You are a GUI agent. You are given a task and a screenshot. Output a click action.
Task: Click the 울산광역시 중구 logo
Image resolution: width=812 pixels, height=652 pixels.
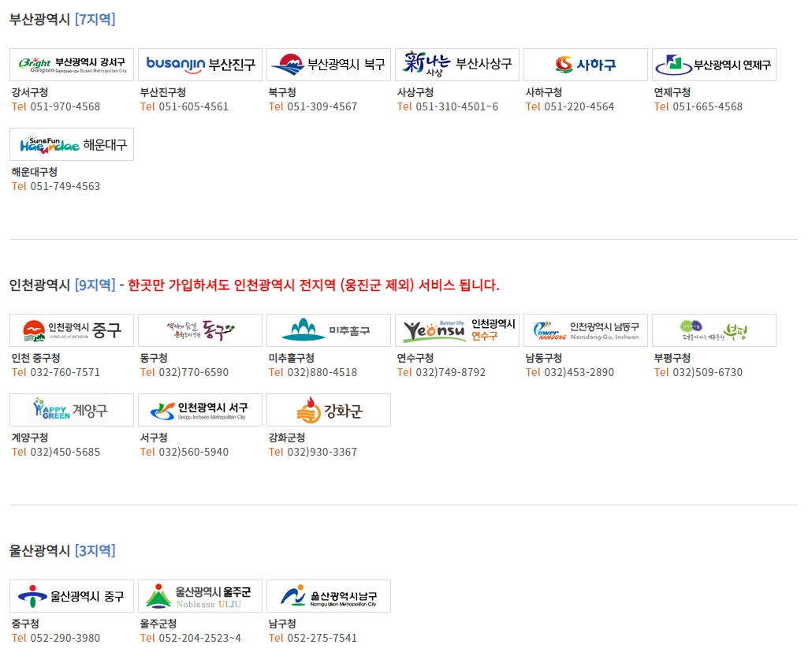[72, 596]
